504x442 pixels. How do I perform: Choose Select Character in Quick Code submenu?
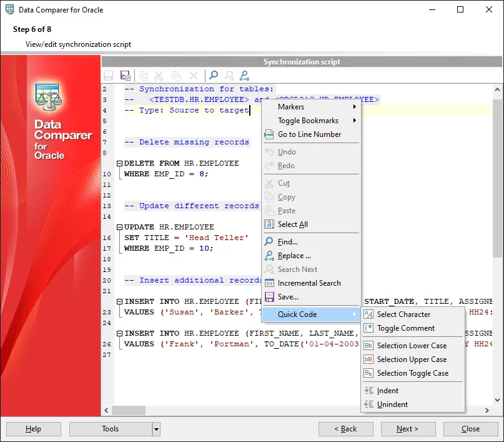click(x=413, y=314)
